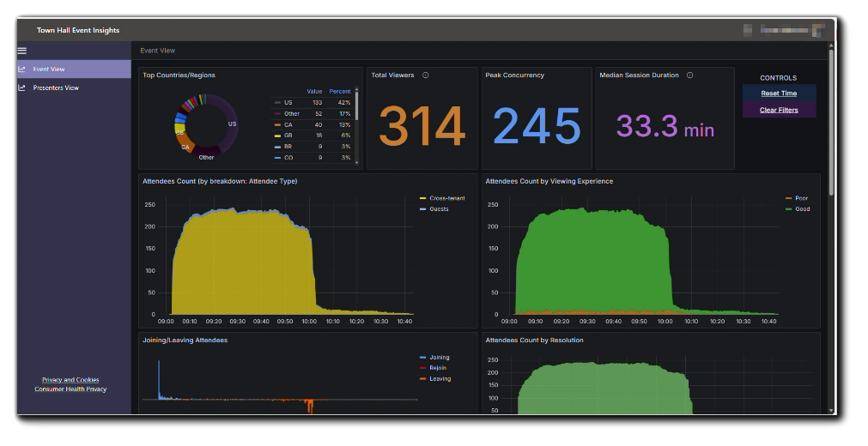Click the US legend color swatch
Viewport: 868px width, 446px height.
(277, 103)
